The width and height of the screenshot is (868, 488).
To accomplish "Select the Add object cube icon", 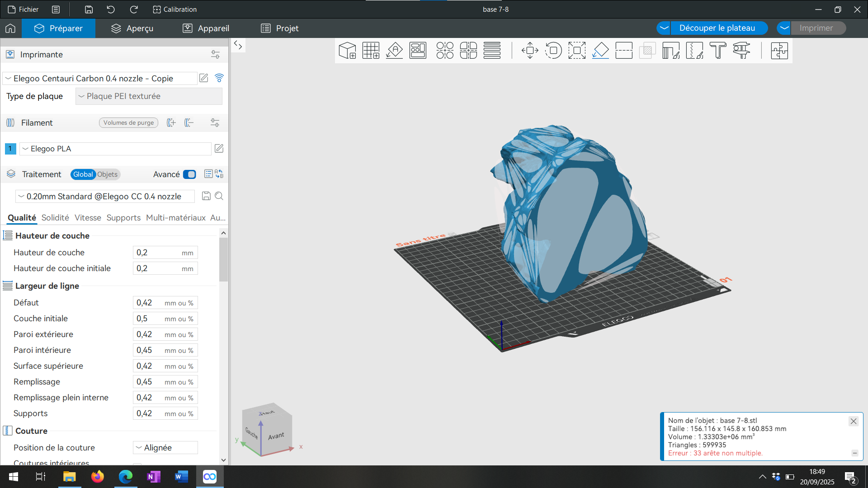I will point(347,51).
